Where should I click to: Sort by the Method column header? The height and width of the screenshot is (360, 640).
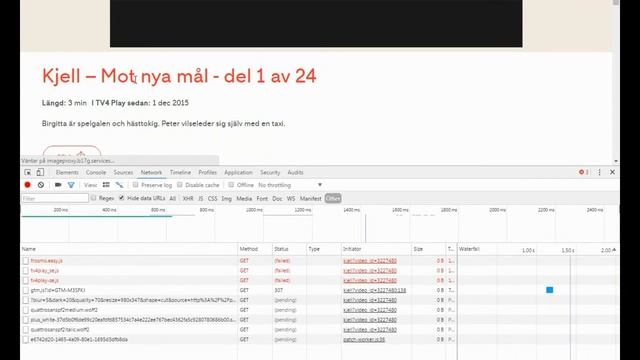click(x=255, y=249)
